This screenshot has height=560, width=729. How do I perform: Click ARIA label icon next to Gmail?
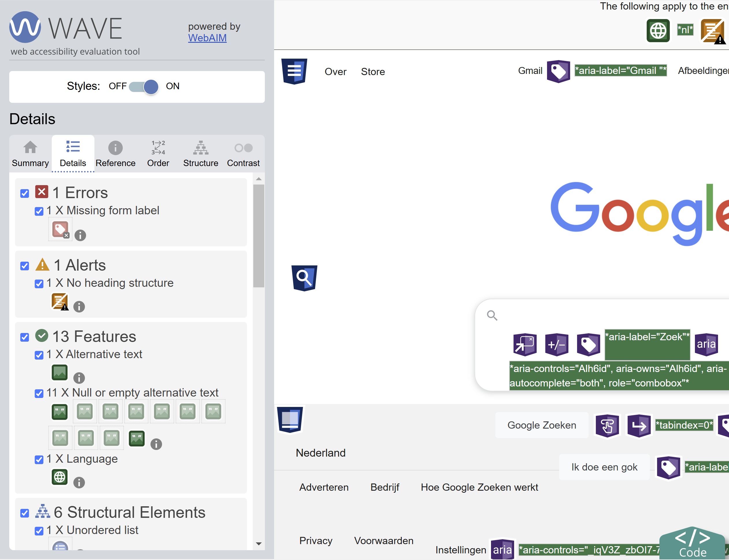pyautogui.click(x=558, y=71)
